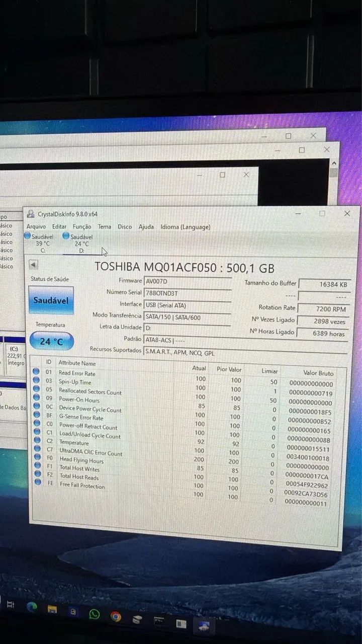Image resolution: width=362 pixels, height=644 pixels.
Task: Open the Disco menu
Action: point(125,227)
